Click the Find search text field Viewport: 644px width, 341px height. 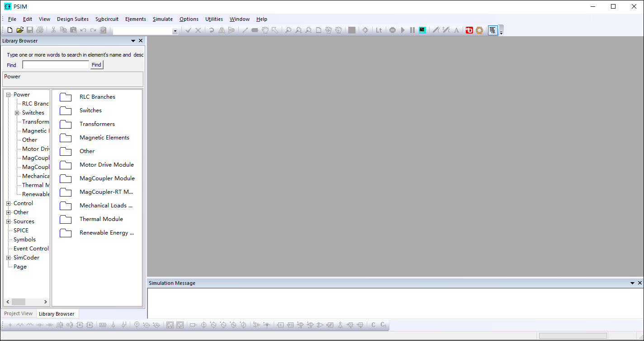(x=56, y=65)
